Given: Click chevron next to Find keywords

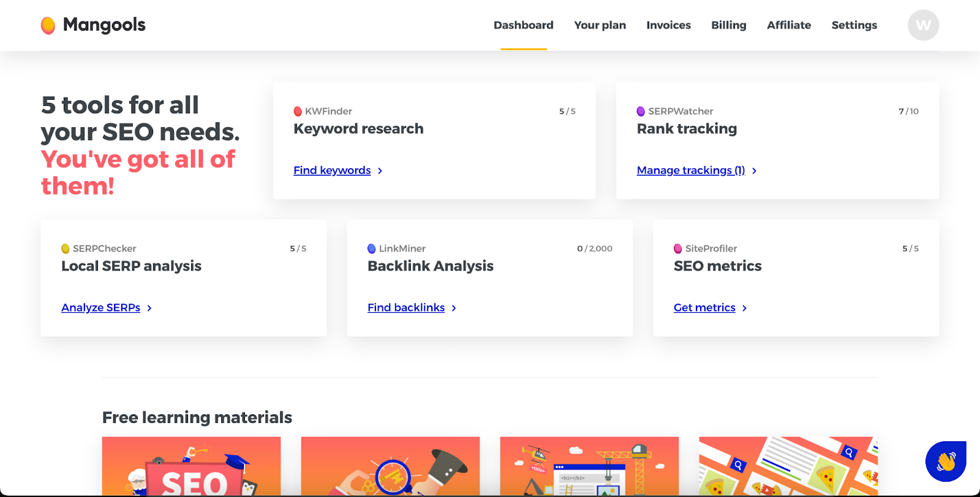Looking at the screenshot, I should (x=380, y=171).
